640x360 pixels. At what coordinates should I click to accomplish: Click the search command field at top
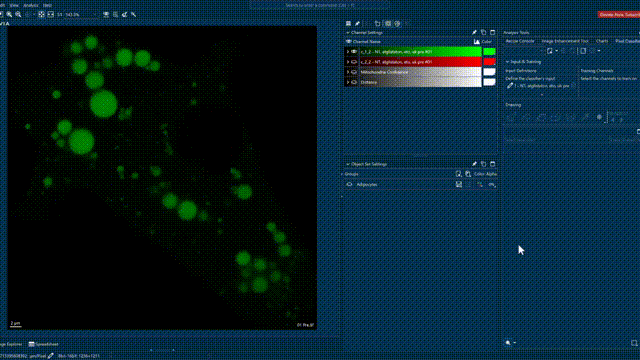click(319, 5)
